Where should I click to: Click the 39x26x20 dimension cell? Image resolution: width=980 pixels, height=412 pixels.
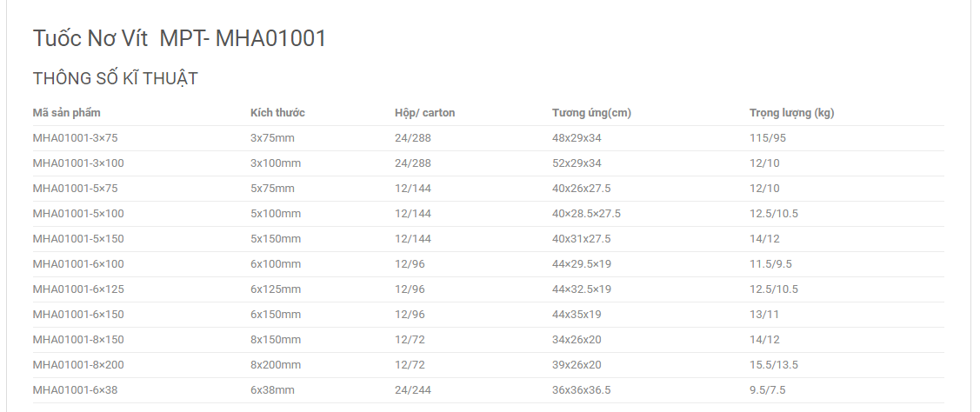pos(577,364)
